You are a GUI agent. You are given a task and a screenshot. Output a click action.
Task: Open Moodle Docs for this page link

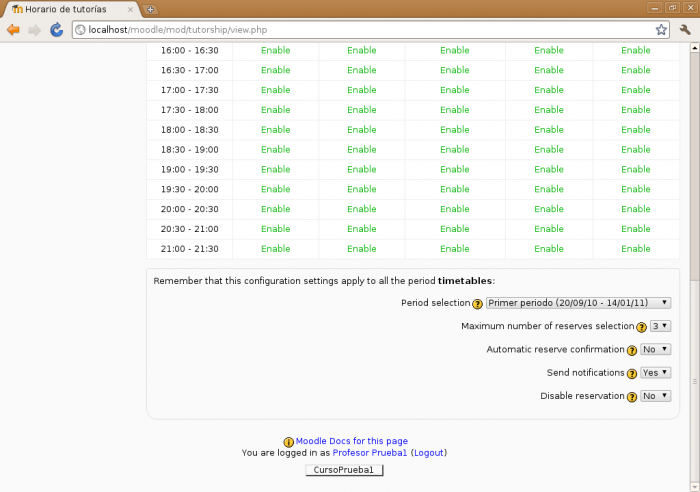click(352, 441)
